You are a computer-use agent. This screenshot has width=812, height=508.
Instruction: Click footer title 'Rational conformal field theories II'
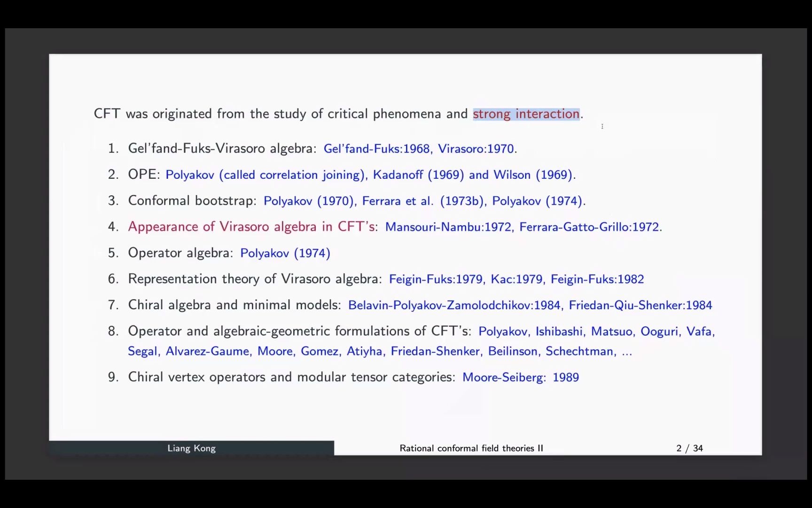tap(471, 448)
